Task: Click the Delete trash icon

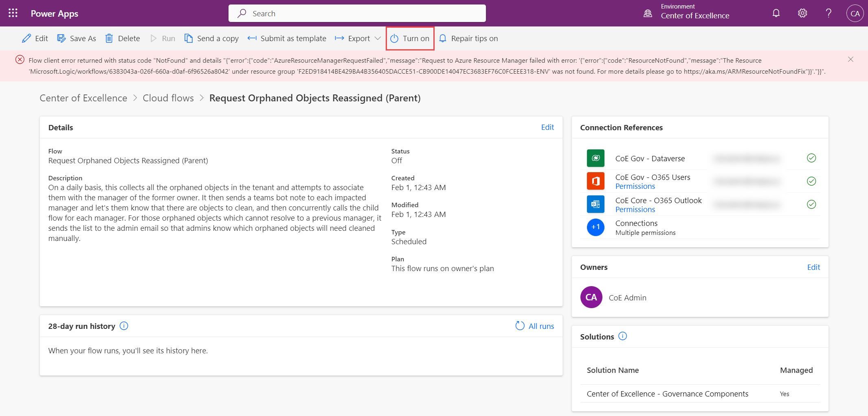Action: tap(109, 38)
